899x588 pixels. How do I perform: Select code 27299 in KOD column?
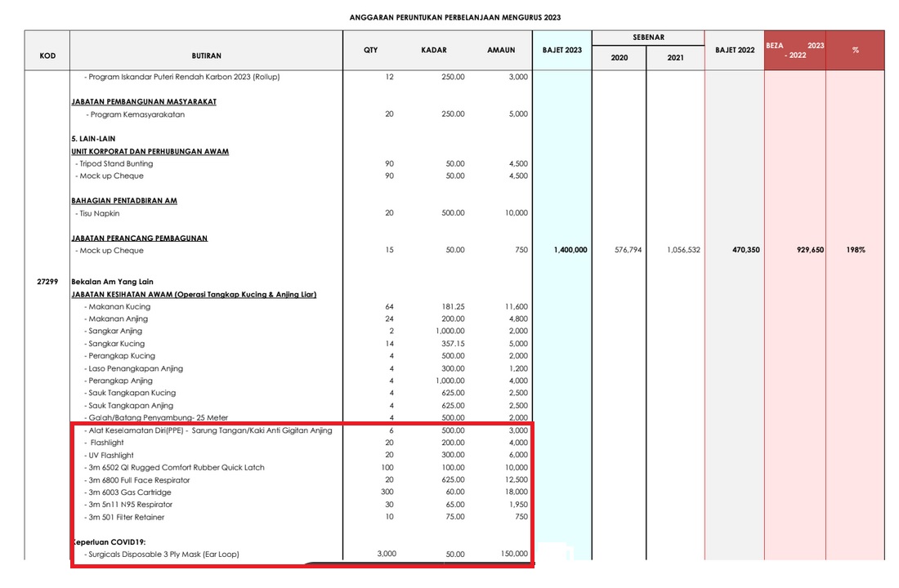point(47,282)
